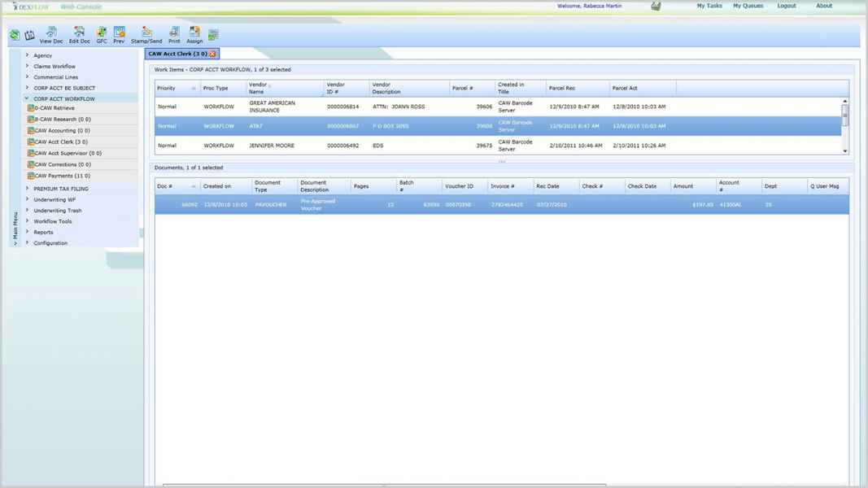Close the CAW Acct Clerk tab
Viewport: 868px width, 488px height.
(213, 54)
